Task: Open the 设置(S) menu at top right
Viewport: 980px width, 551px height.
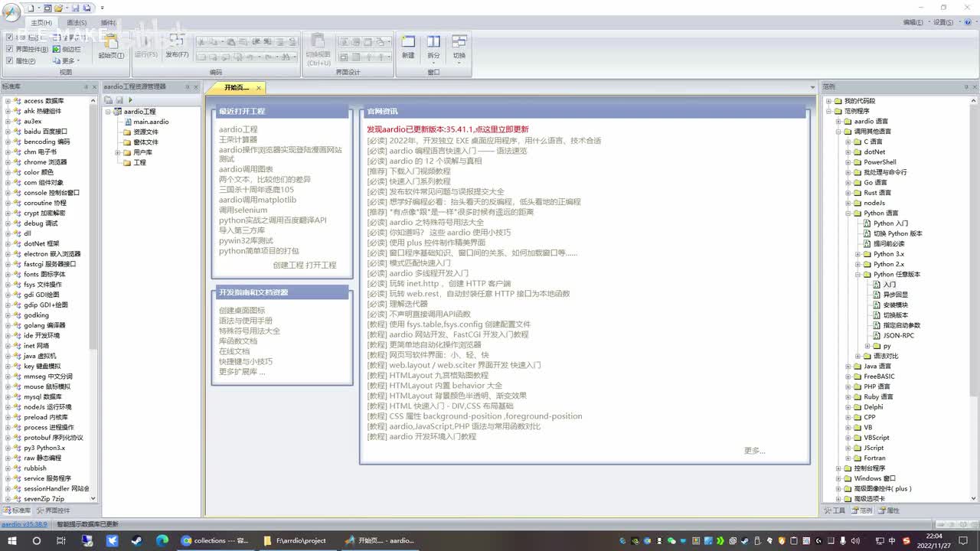Action: pos(942,22)
